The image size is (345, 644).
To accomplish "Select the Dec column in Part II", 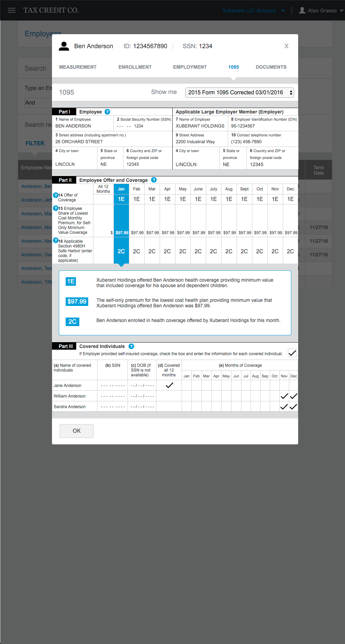I will click(291, 189).
